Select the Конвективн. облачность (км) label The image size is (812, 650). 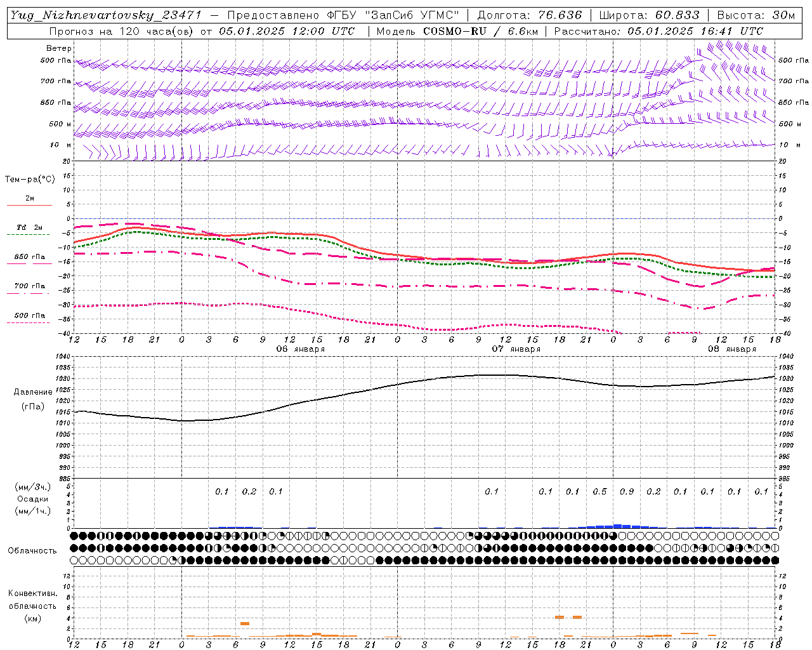tap(32, 606)
